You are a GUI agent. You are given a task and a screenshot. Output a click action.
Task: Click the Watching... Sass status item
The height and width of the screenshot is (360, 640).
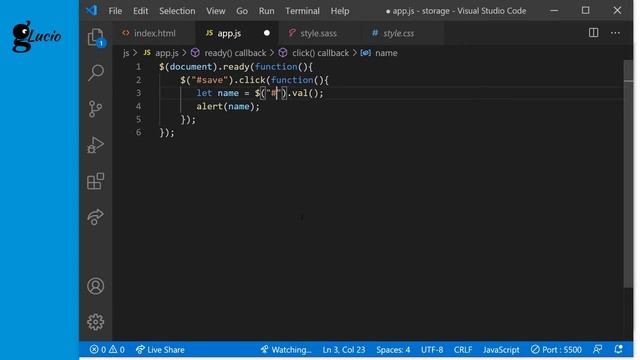286,350
